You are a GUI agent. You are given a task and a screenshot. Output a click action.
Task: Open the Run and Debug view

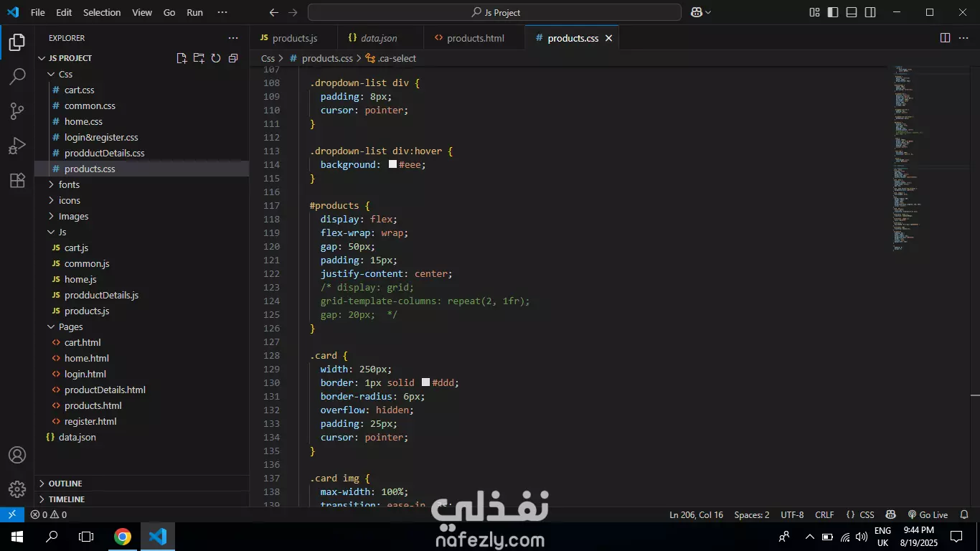click(x=17, y=146)
